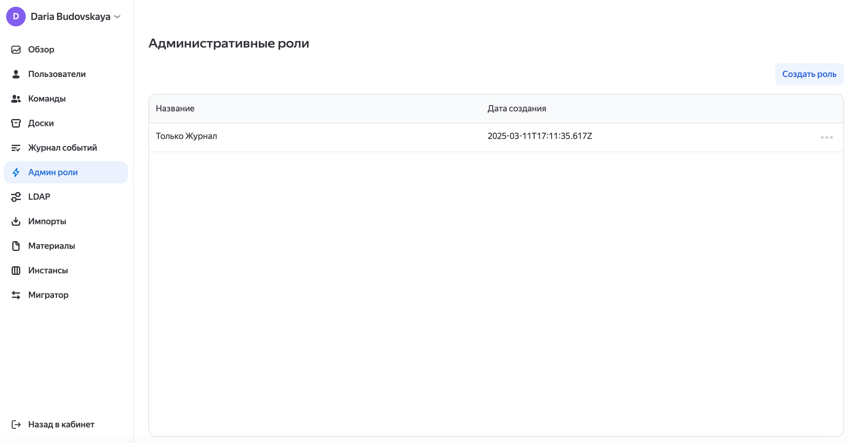Open the Материалы section
The image size is (868, 443).
pyautogui.click(x=66, y=246)
